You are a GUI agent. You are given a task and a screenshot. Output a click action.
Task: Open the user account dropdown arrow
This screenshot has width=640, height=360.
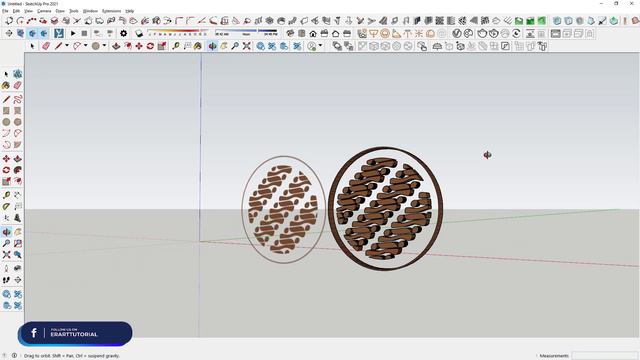coord(320,46)
